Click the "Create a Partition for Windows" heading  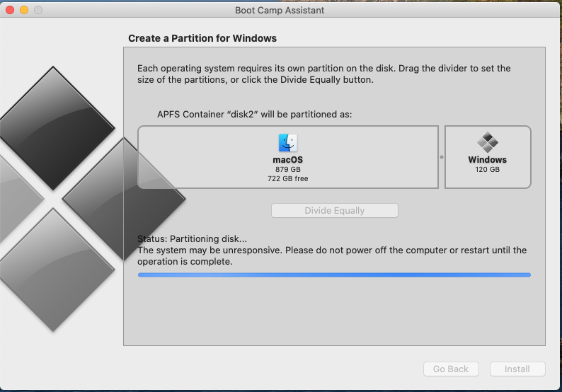202,38
